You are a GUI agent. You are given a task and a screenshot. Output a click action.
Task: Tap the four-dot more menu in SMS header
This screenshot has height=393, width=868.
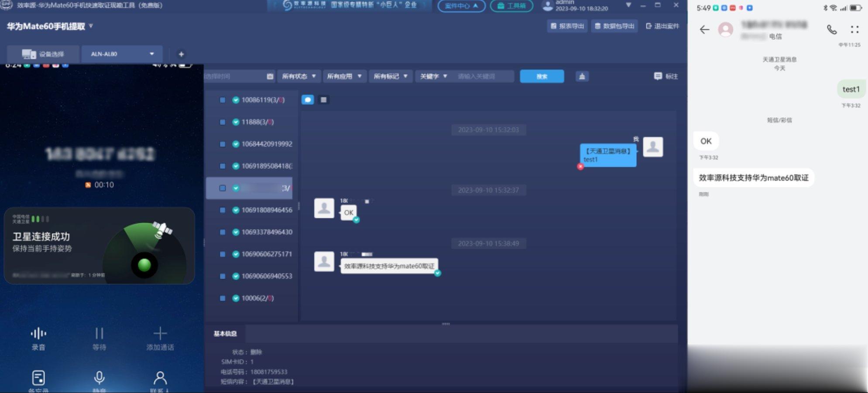[854, 30]
